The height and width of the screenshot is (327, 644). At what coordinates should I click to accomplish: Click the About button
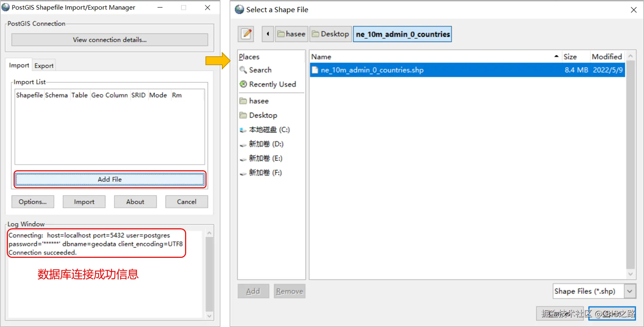(x=135, y=201)
